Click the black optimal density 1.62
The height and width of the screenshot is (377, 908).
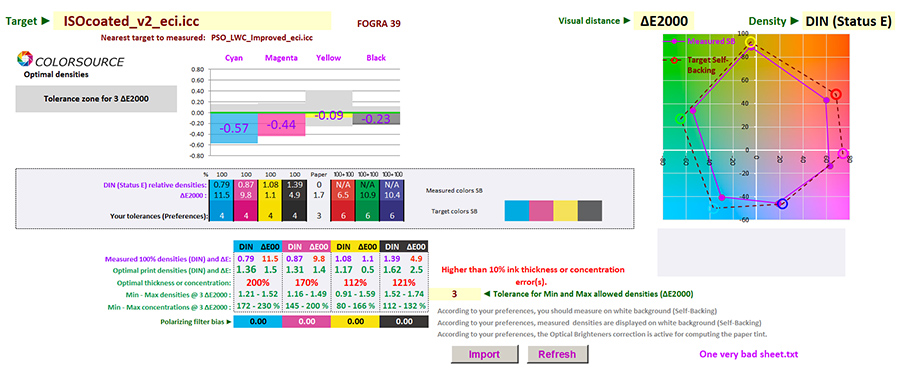pyautogui.click(x=393, y=270)
